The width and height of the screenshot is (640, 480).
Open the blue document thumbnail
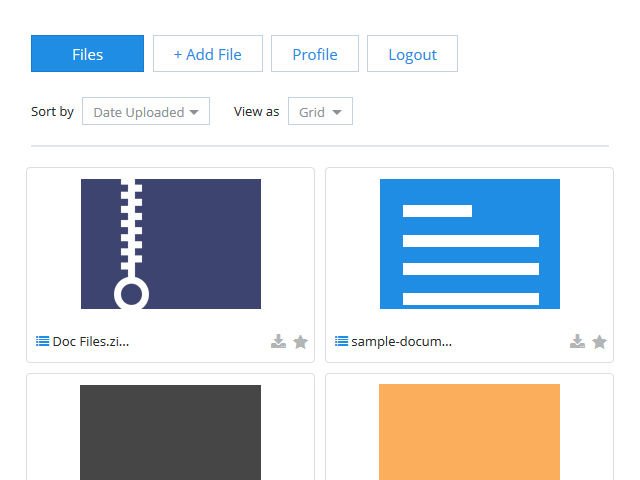click(x=470, y=244)
